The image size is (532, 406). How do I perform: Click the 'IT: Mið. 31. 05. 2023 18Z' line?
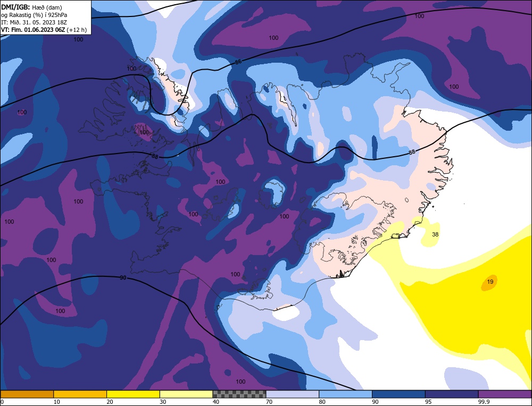pyautogui.click(x=34, y=22)
